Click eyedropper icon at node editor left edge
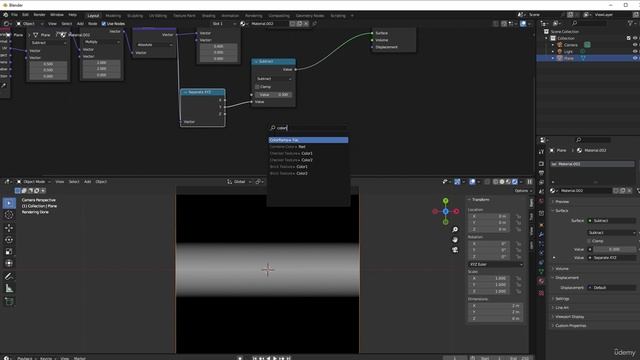Screen dimensions: 640x360 [4, 85]
